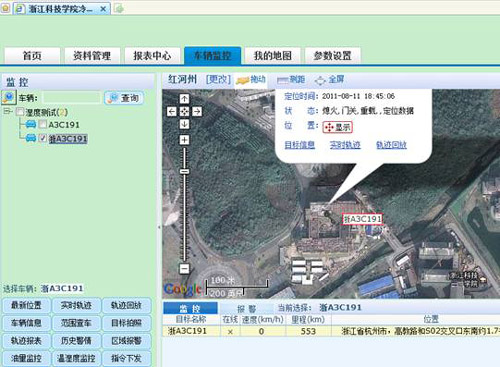500x367 pixels.
Task: Pan the map right with arrow button
Action: point(197,111)
